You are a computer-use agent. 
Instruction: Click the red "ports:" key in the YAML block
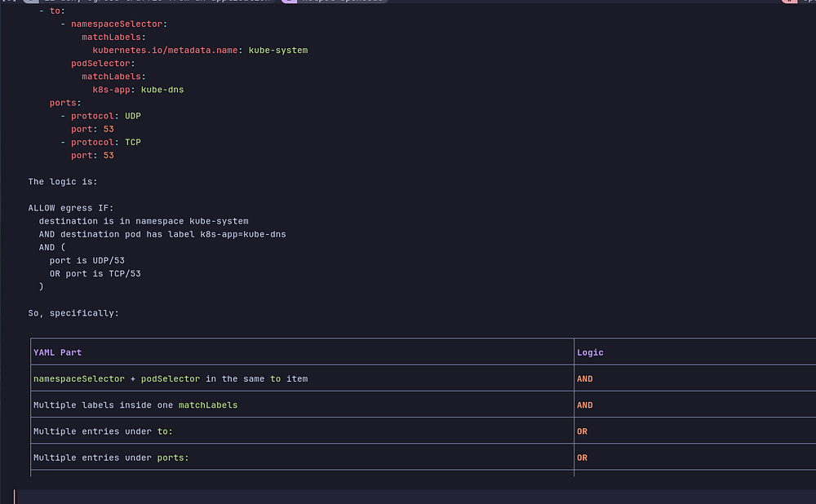pyautogui.click(x=65, y=103)
